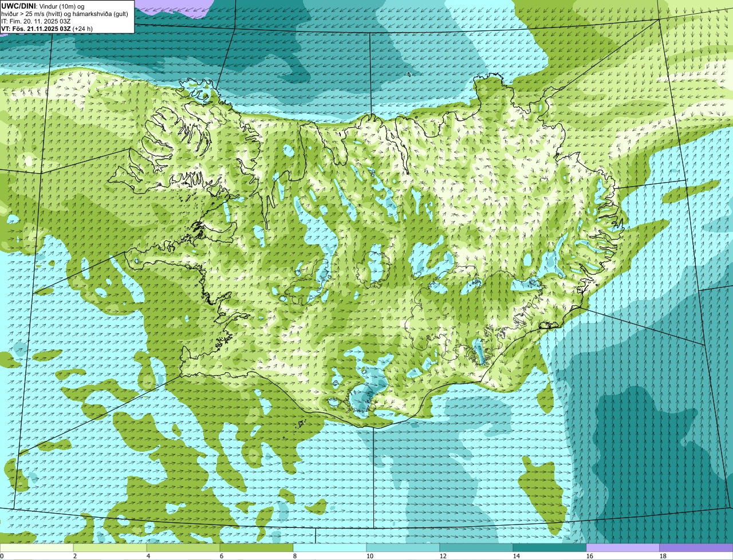Click the teal 12–14 legend swatch
The image size is (733, 560).
[476, 547]
